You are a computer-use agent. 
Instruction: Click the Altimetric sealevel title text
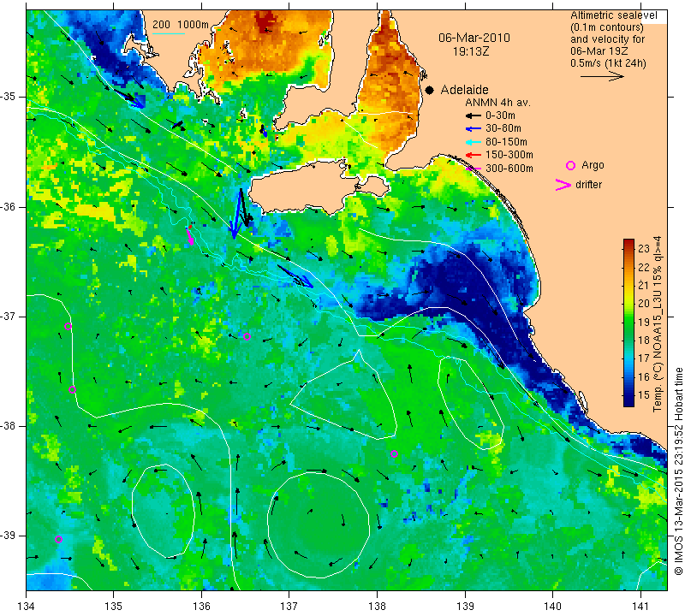click(613, 15)
